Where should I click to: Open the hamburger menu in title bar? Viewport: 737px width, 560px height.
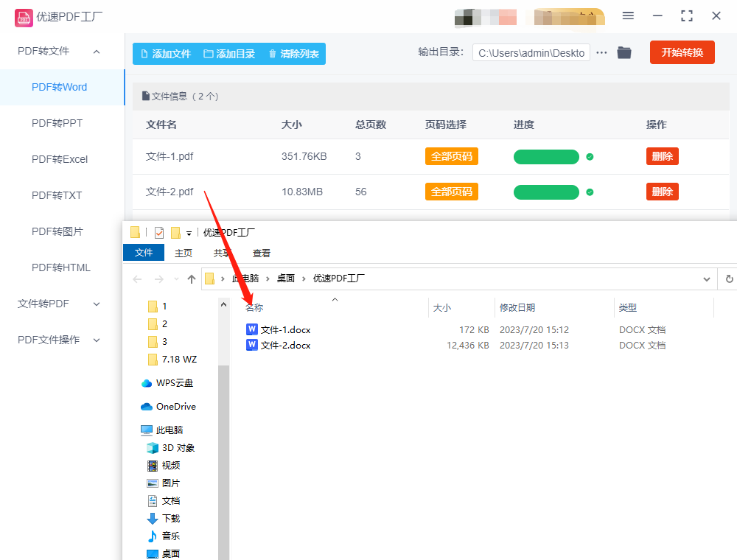pyautogui.click(x=628, y=16)
